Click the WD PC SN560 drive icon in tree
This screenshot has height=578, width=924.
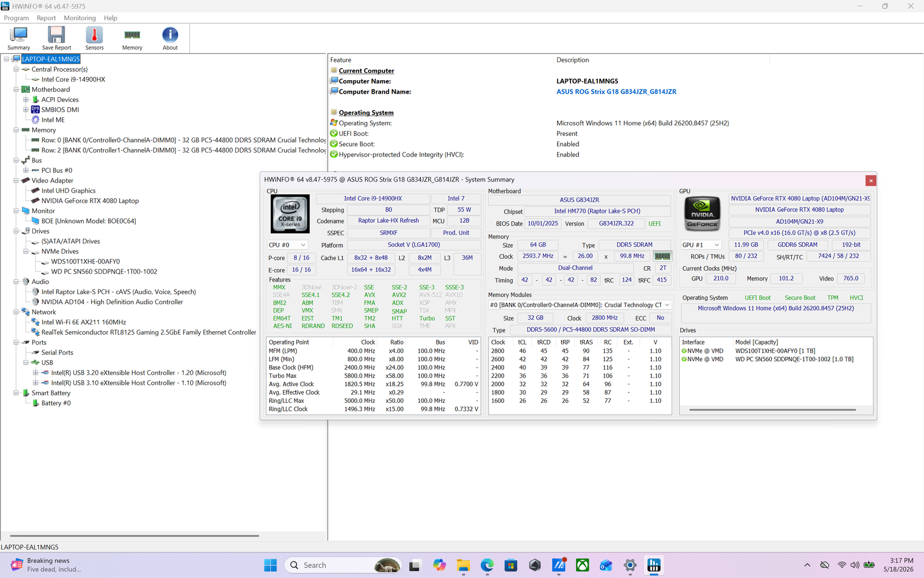pyautogui.click(x=45, y=272)
